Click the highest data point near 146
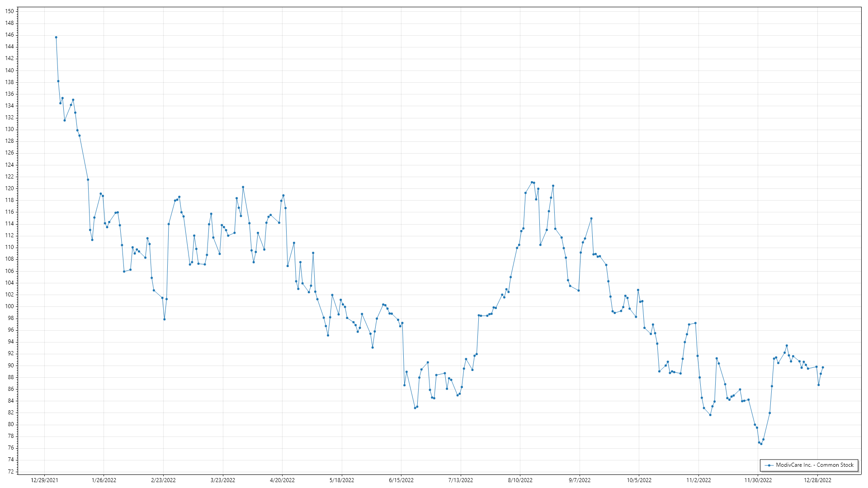 click(x=56, y=38)
